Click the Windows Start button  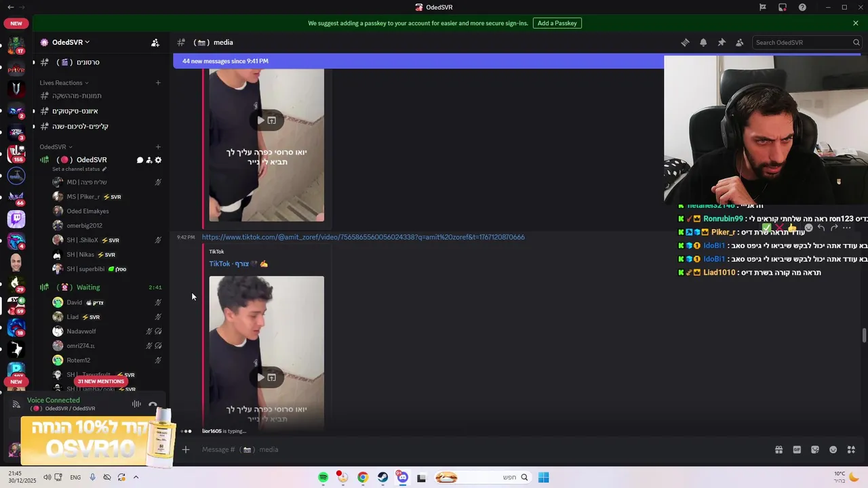[x=543, y=477]
